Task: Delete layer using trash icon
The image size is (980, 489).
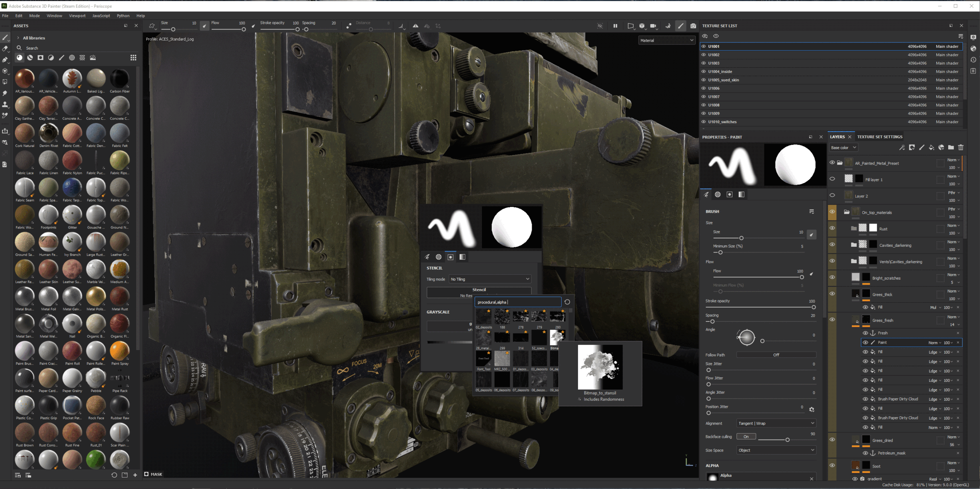Action: (960, 148)
